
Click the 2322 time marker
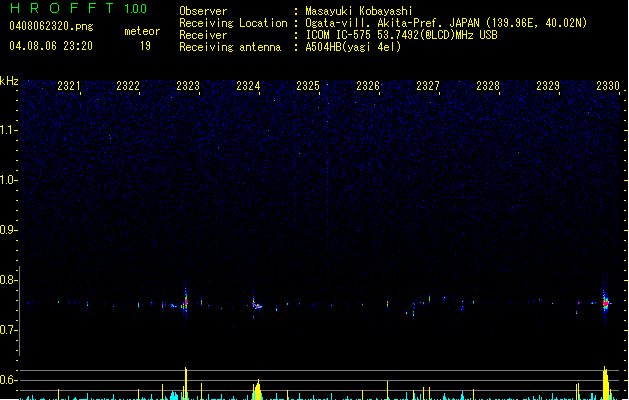[128, 86]
